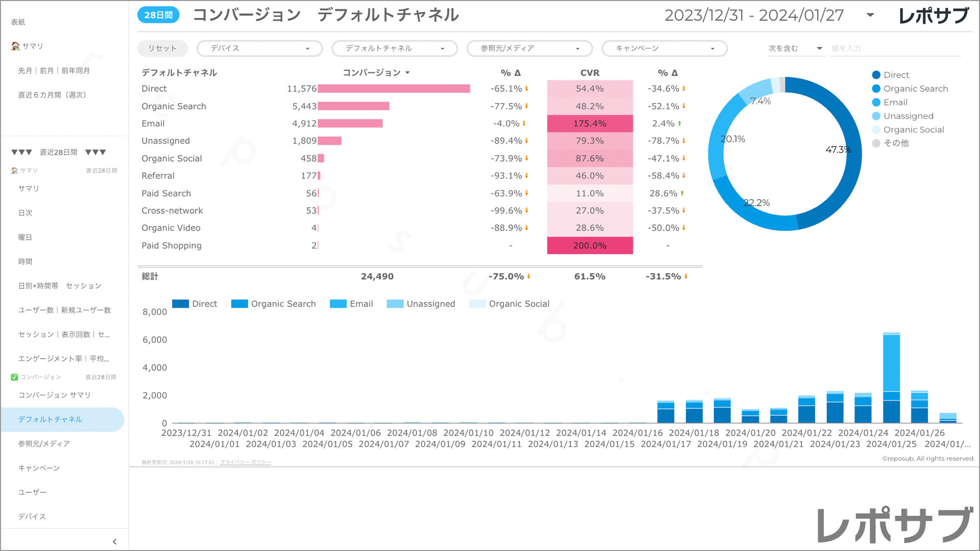The width and height of the screenshot is (980, 551).
Task: Click the sort arrow on コンバージョン column
Action: pos(407,73)
